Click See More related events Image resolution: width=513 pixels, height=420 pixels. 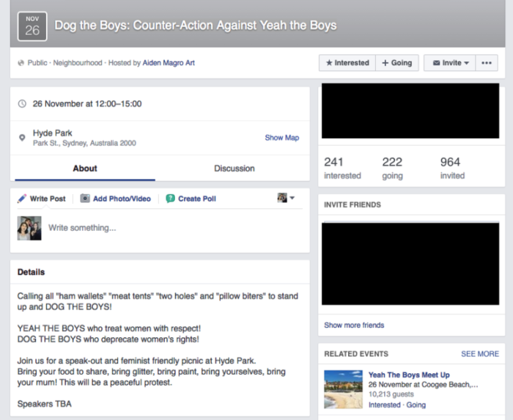[479, 354]
